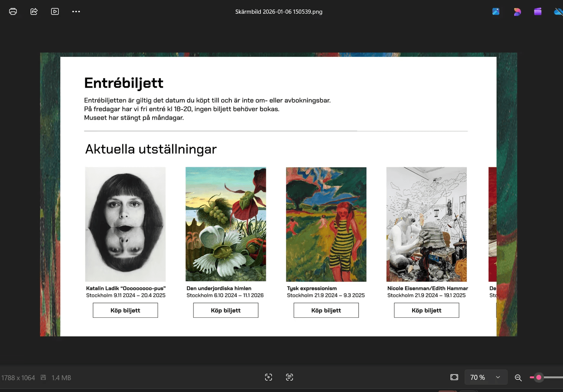Open the Share icon
The image size is (563, 392).
tap(34, 11)
